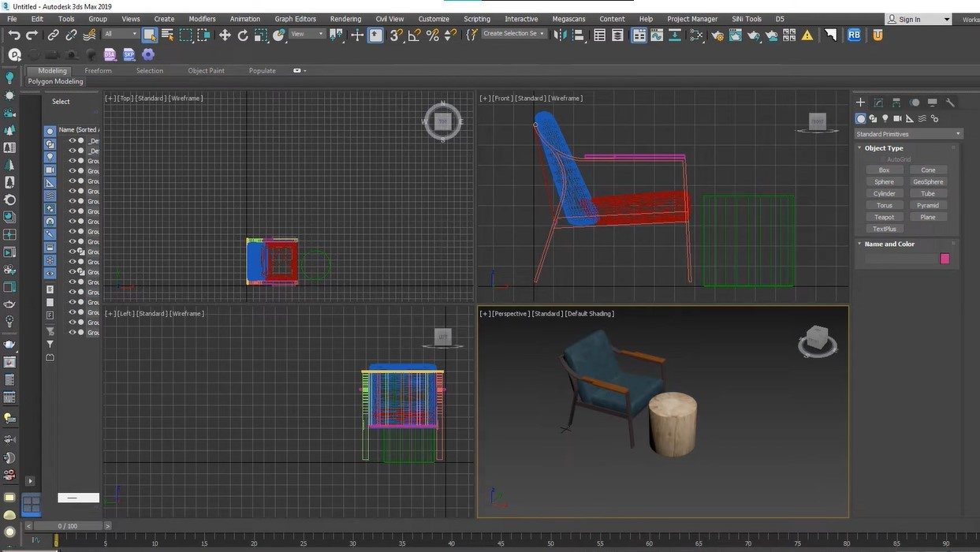Toggle Percent Snap in main toolbar

coord(433,35)
